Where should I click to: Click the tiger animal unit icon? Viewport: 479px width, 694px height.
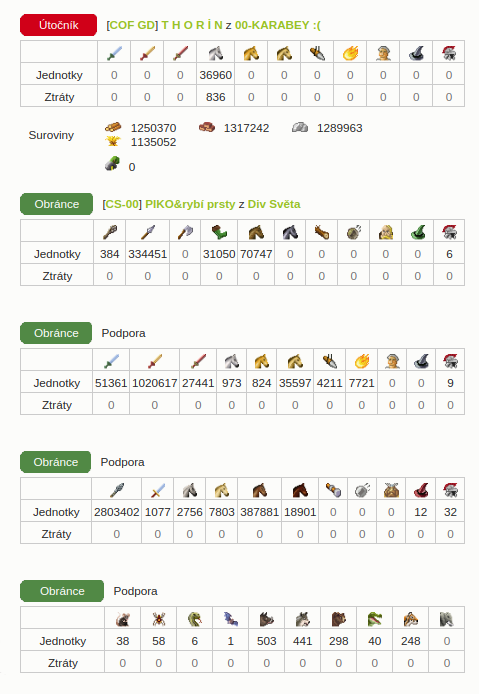(410, 619)
